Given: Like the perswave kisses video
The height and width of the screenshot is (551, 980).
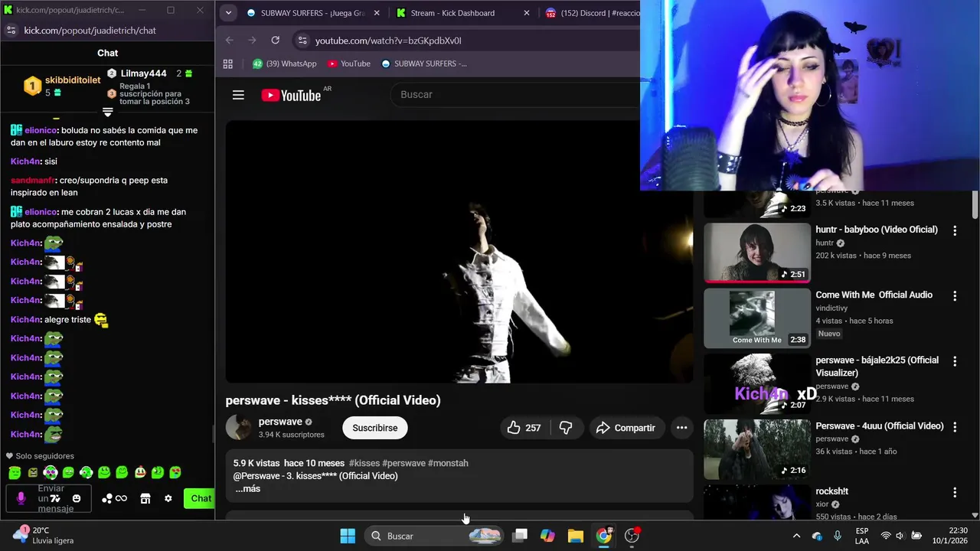Looking at the screenshot, I should [x=524, y=428].
